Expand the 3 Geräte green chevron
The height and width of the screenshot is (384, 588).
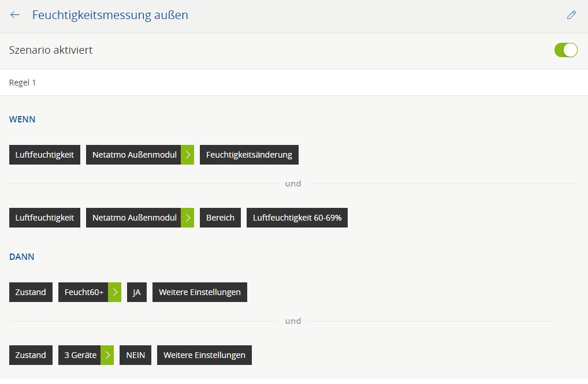tap(107, 355)
